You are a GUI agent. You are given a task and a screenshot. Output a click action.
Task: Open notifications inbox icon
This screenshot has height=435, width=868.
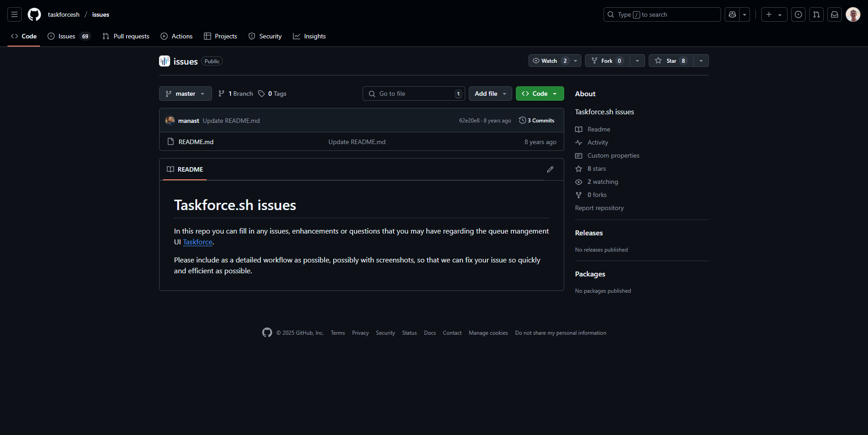point(835,14)
